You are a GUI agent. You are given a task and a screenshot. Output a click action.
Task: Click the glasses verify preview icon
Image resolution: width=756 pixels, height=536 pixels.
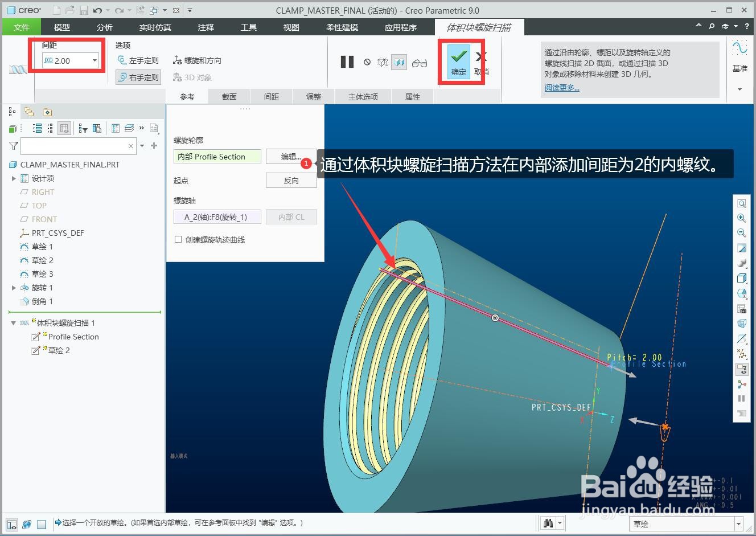point(420,63)
